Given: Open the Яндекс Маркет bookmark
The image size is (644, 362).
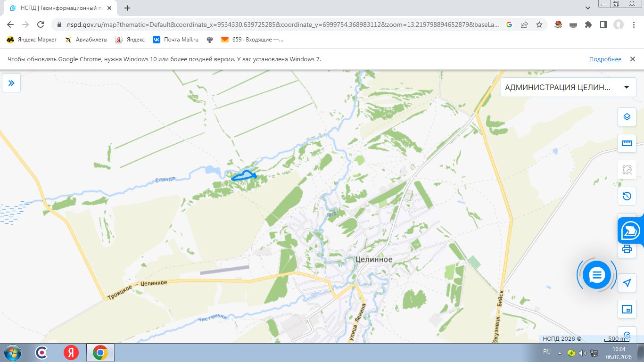Looking at the screenshot, I should tap(32, 40).
